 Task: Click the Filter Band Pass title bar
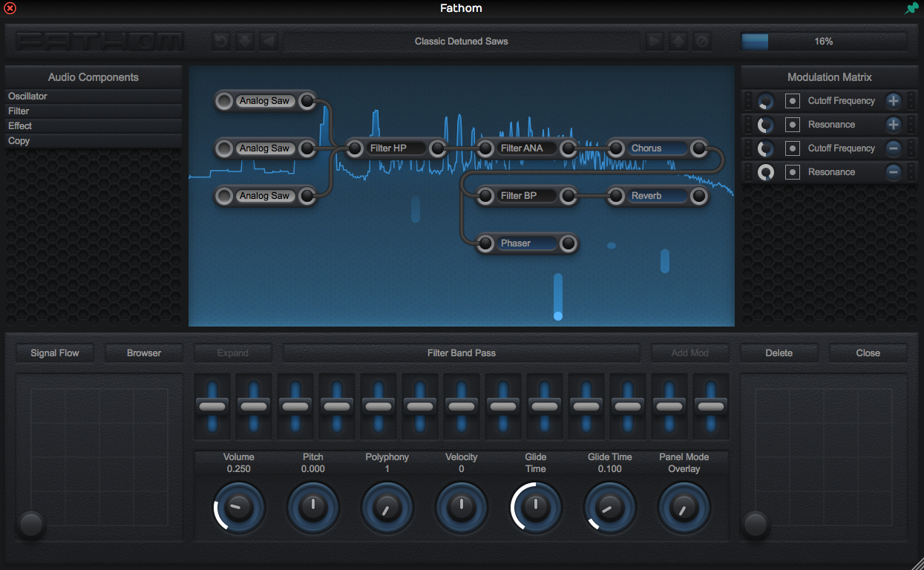pos(462,353)
